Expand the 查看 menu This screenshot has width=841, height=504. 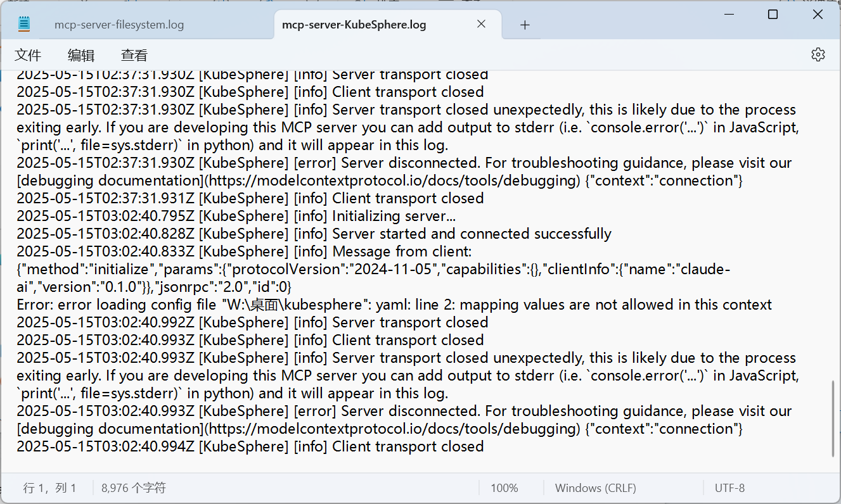tap(134, 55)
